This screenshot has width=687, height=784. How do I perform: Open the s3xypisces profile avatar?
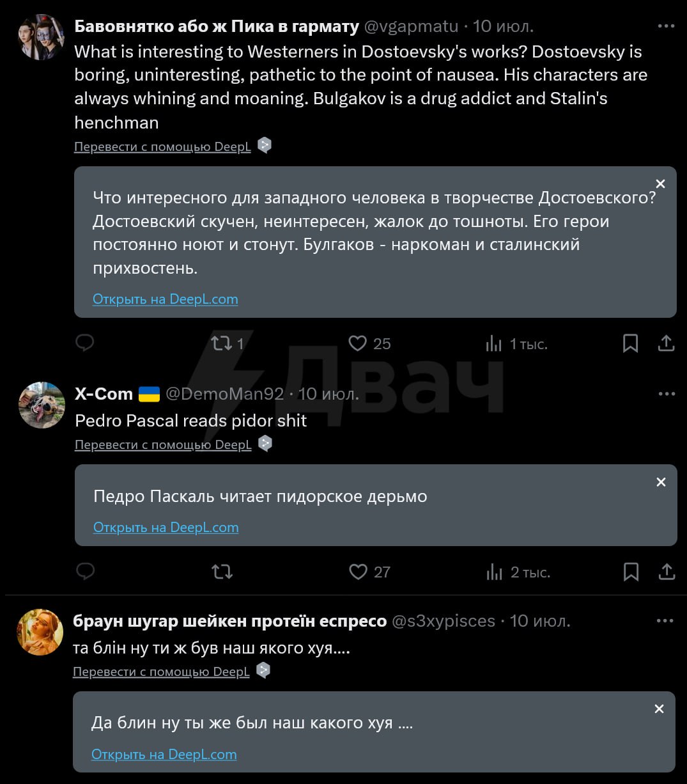pos(40,632)
